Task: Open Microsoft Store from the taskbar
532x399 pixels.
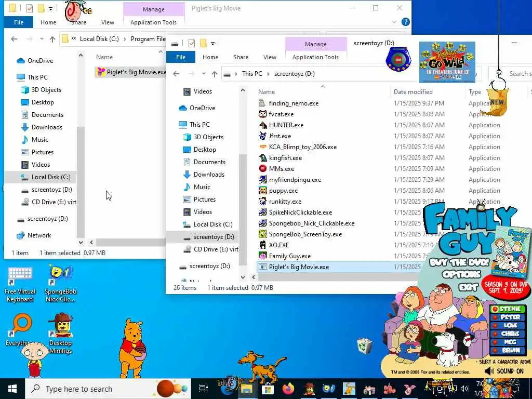Action: pyautogui.click(x=268, y=389)
